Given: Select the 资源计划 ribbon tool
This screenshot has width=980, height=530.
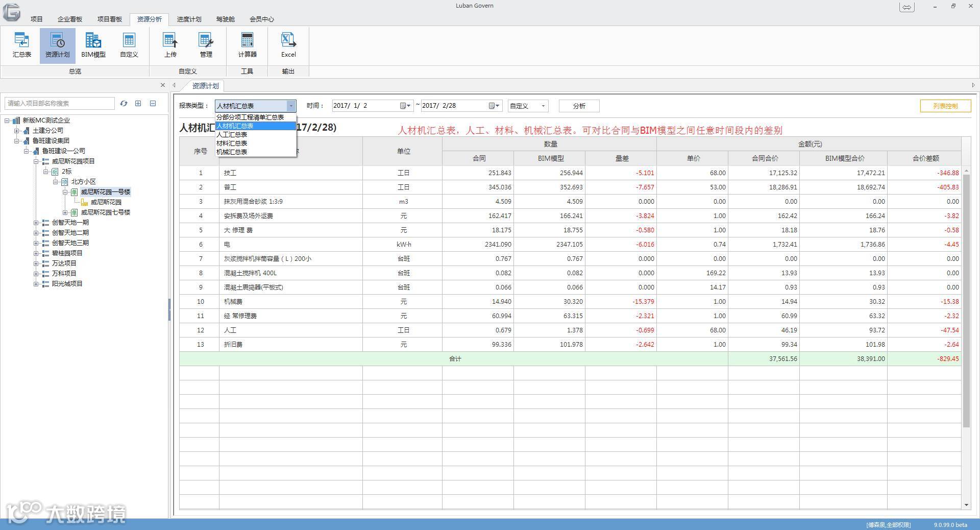Looking at the screenshot, I should click(57, 45).
